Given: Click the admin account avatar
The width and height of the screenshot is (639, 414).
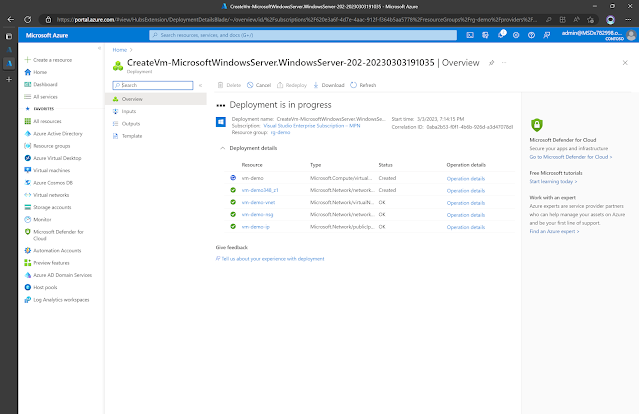Looking at the screenshot, I should [x=631, y=35].
